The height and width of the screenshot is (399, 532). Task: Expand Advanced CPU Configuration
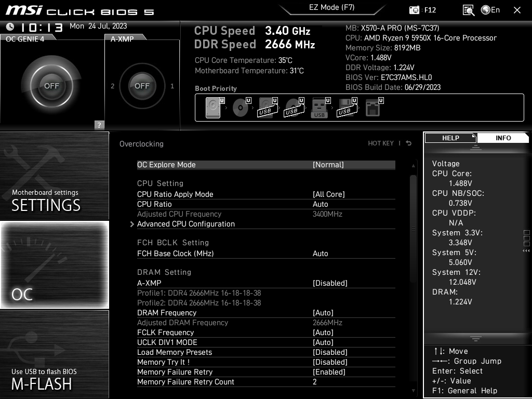[x=185, y=224]
